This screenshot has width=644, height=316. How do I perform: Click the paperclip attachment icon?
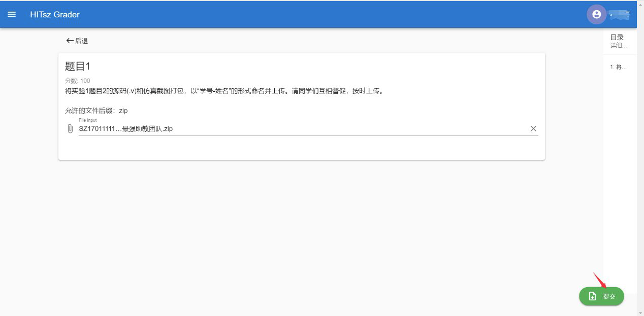pos(70,129)
